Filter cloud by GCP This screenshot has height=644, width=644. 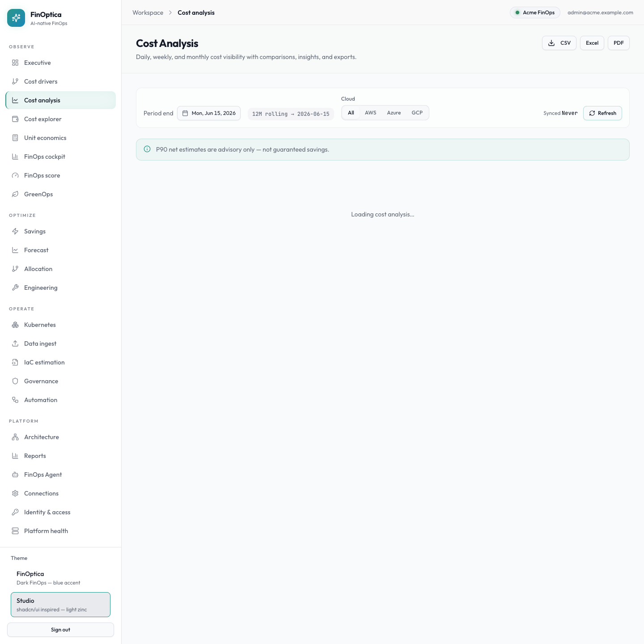click(x=417, y=113)
